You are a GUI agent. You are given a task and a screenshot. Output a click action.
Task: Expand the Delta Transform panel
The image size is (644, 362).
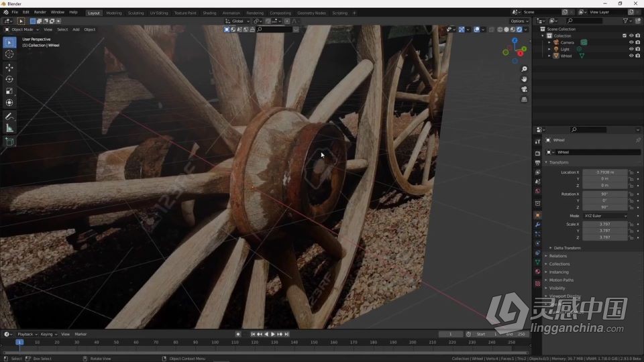566,248
